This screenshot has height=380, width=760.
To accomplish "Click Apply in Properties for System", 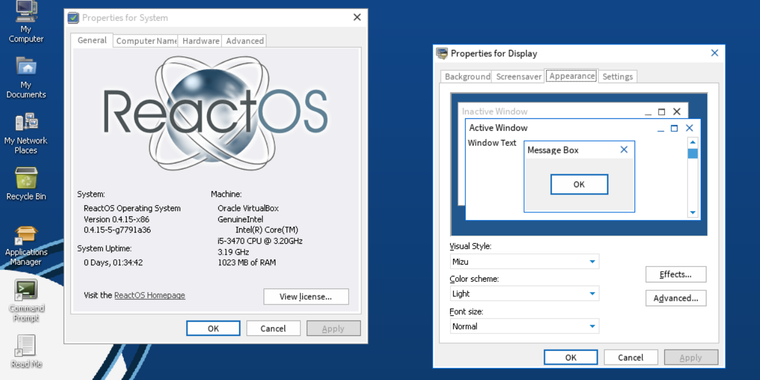I will click(x=333, y=328).
